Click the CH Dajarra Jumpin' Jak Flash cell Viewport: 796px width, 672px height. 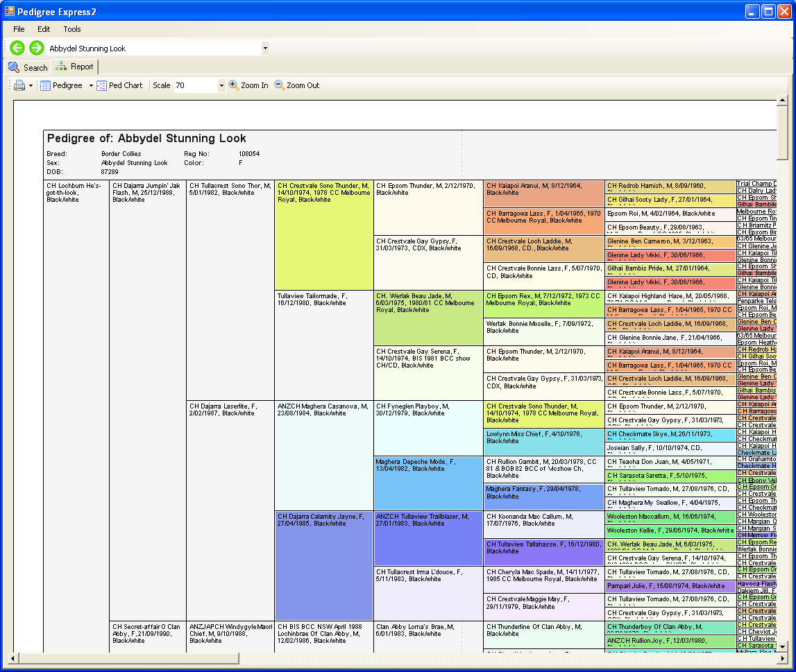(148, 401)
